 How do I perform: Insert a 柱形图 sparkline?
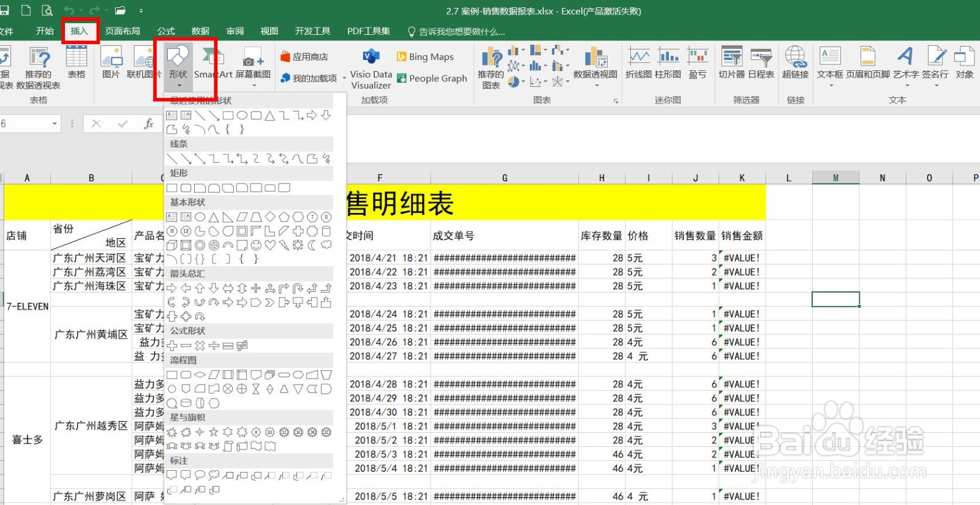[668, 64]
